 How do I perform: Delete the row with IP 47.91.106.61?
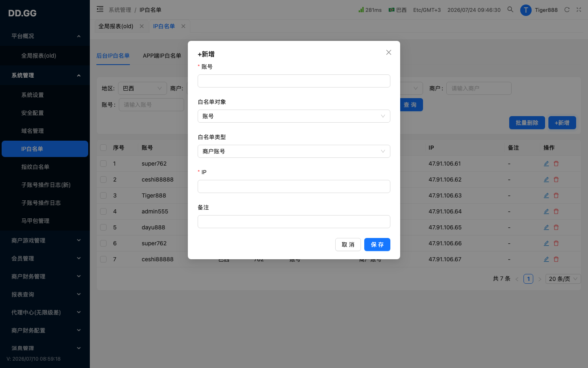pyautogui.click(x=556, y=164)
